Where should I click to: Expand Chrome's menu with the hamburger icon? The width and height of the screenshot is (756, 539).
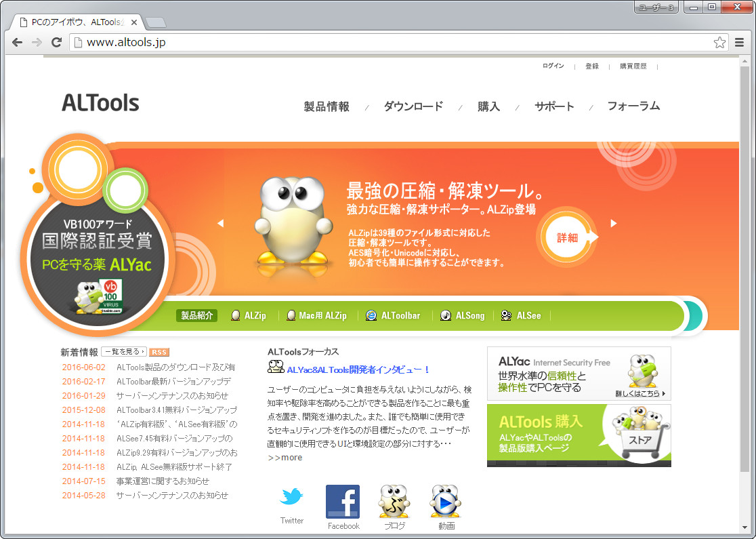coord(740,42)
